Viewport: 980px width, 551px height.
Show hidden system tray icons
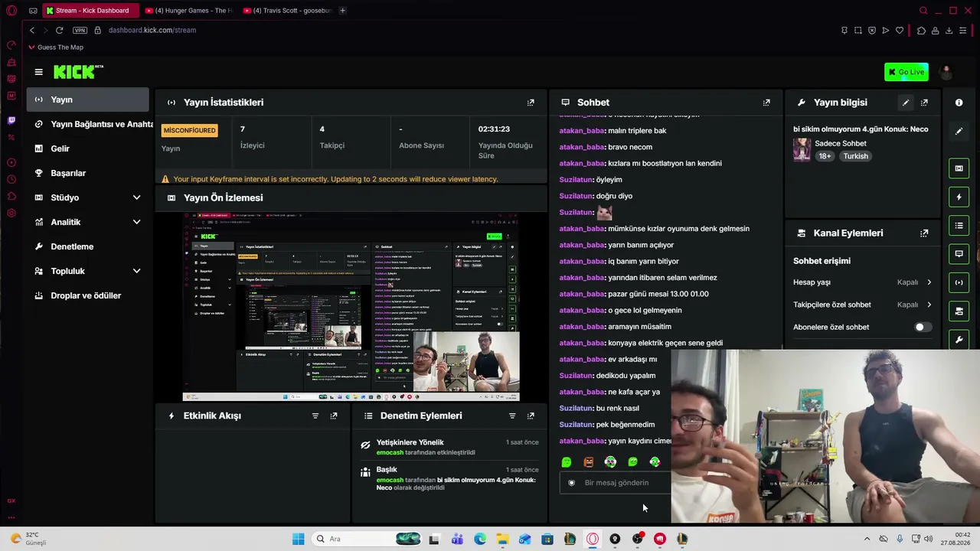tap(867, 539)
